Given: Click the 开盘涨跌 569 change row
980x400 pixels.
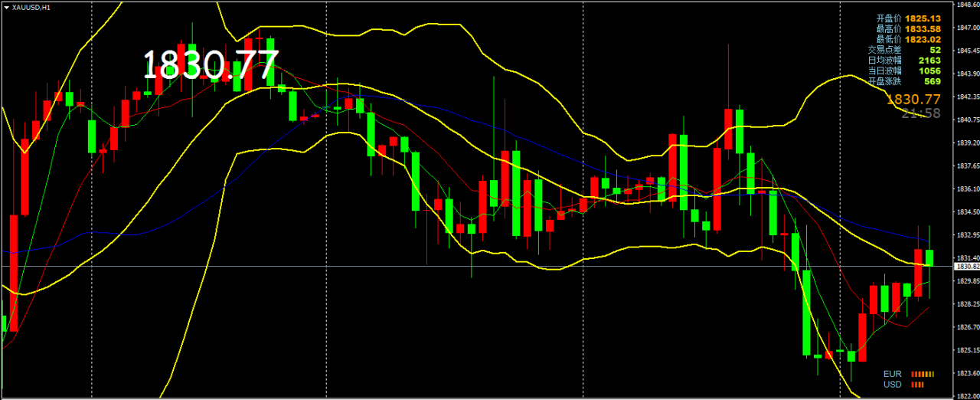Looking at the screenshot, I should [x=904, y=80].
